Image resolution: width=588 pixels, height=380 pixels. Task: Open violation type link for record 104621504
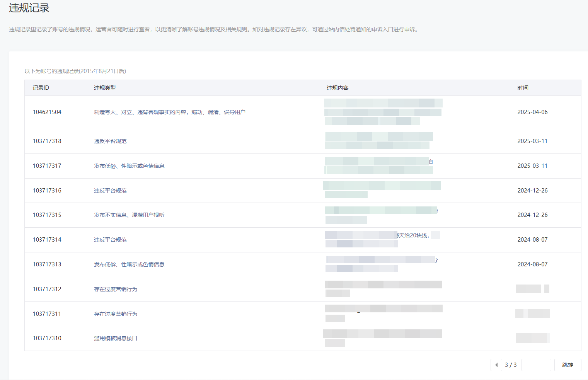pyautogui.click(x=170, y=112)
